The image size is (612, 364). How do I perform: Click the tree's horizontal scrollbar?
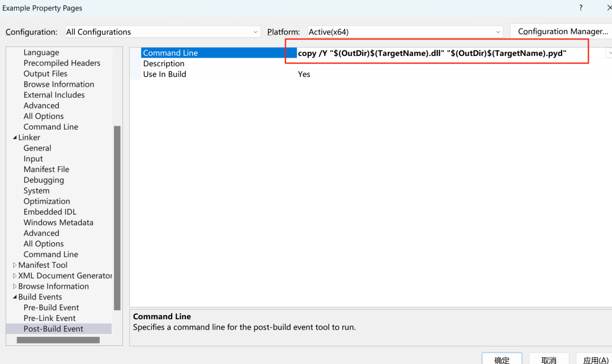[58, 340]
